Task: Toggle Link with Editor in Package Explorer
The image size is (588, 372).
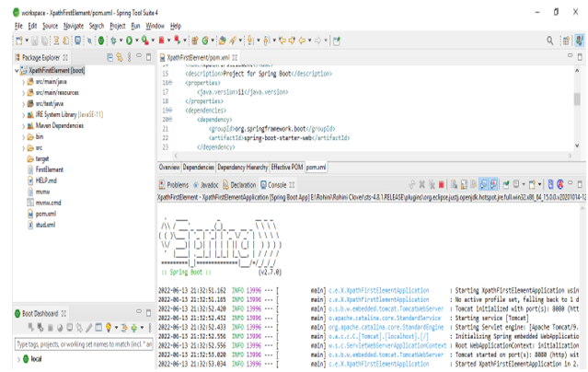Action: coord(120,57)
